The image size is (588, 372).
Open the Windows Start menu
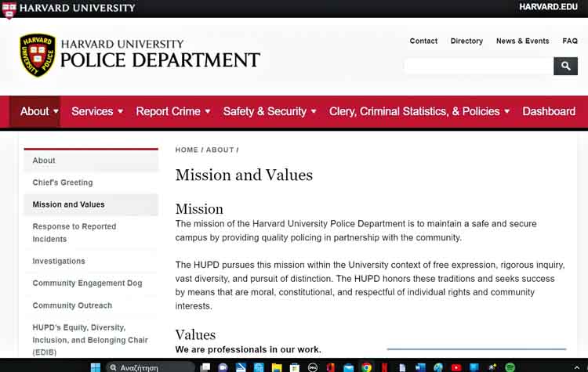(x=96, y=367)
